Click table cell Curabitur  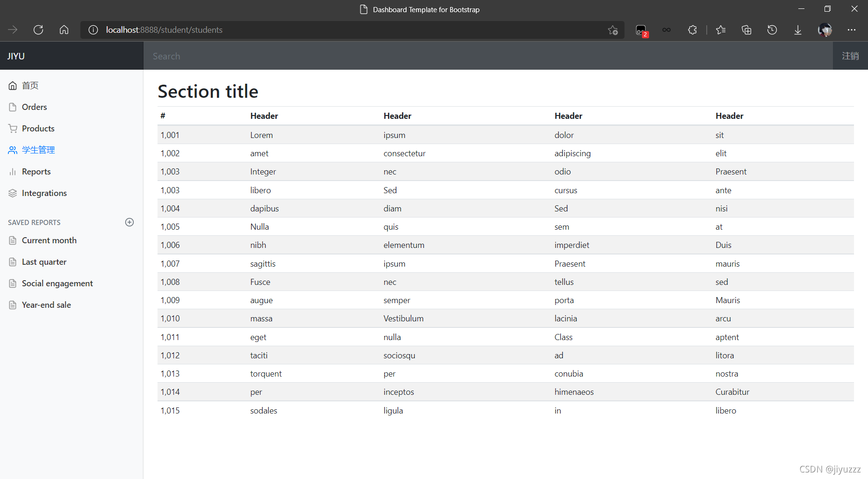732,392
